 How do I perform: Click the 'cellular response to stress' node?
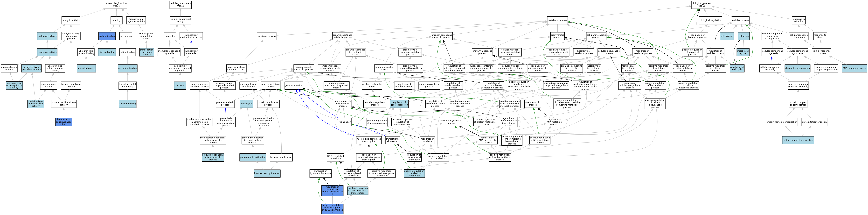[821, 52]
